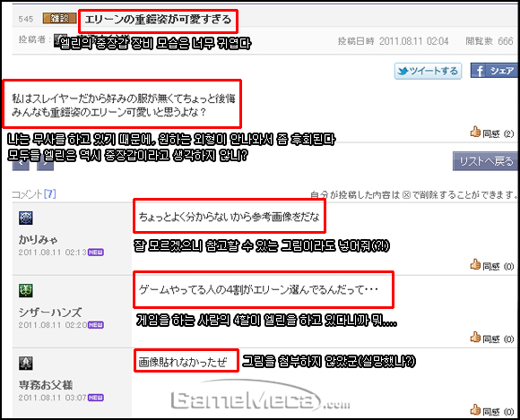Screen dimensions: 520x420
Task: Click username かりみゃ
Action: (x=39, y=239)
